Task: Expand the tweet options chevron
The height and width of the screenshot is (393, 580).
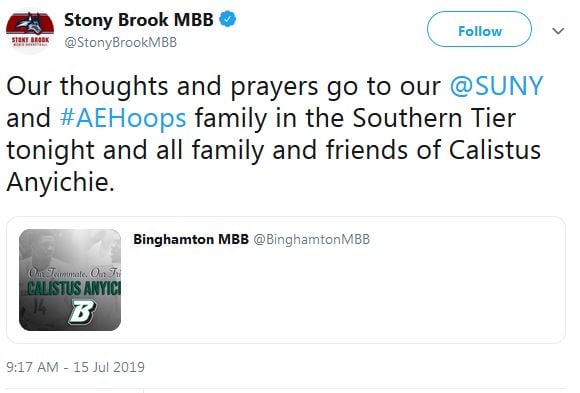Action: (558, 31)
